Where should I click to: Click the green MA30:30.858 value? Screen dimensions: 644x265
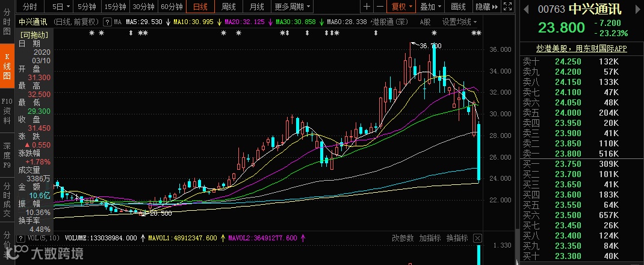(x=296, y=22)
